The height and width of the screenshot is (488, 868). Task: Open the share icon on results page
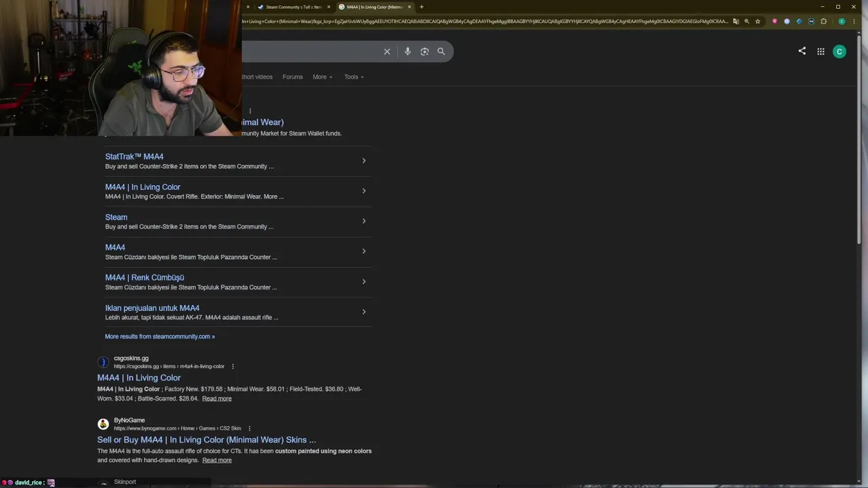click(802, 51)
